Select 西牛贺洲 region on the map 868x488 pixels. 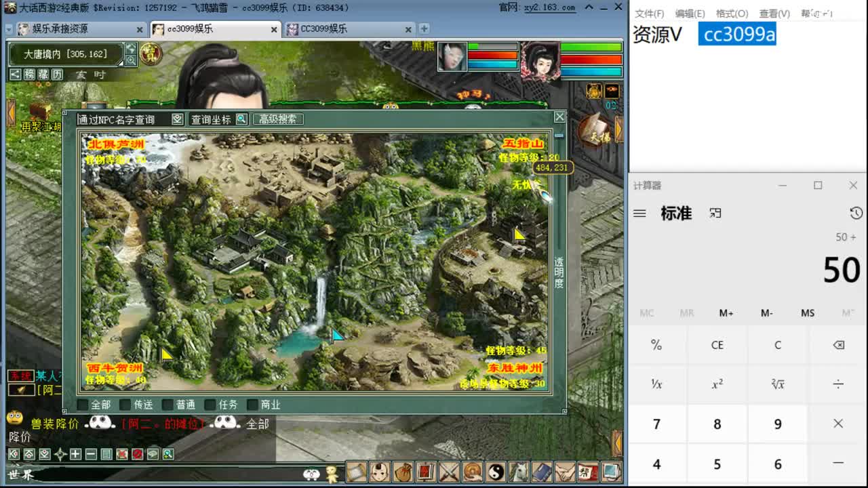point(115,368)
